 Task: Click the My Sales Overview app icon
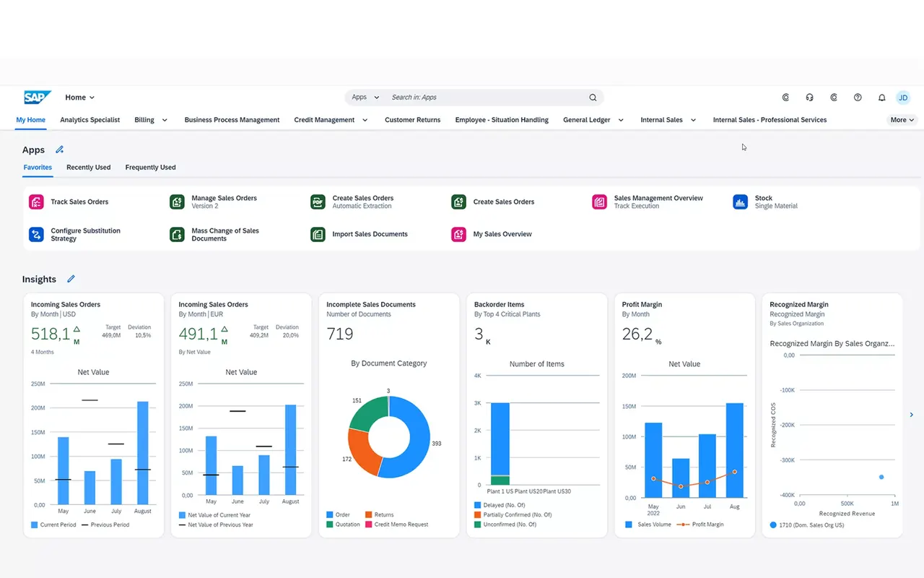point(458,234)
